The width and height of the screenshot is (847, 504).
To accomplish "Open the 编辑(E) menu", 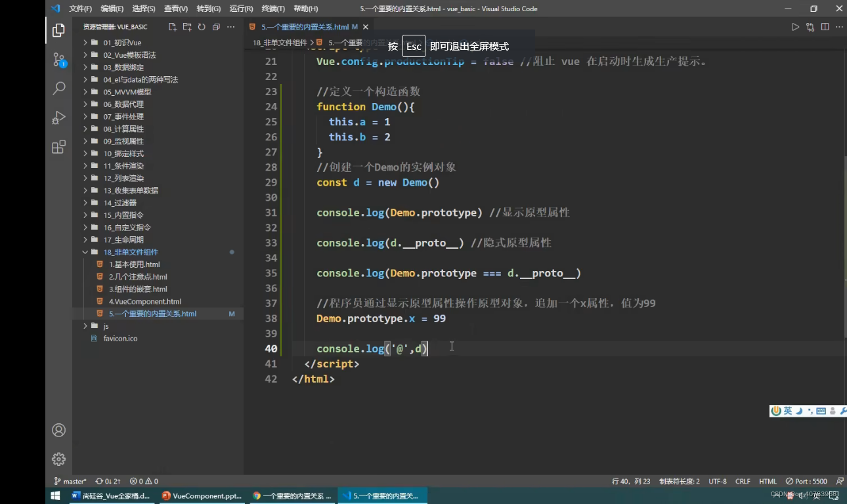I will (x=112, y=9).
